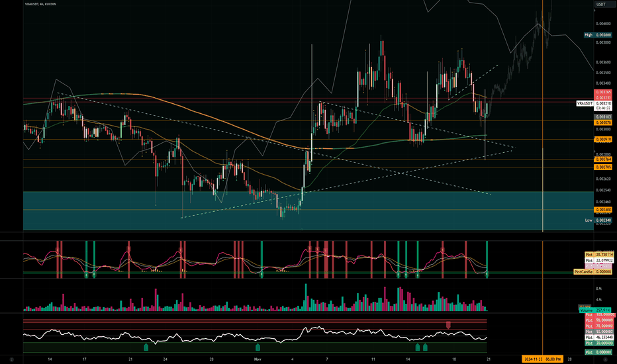Click the auto-scale icon at bottom right corner
617x364 pixels.
(604, 359)
